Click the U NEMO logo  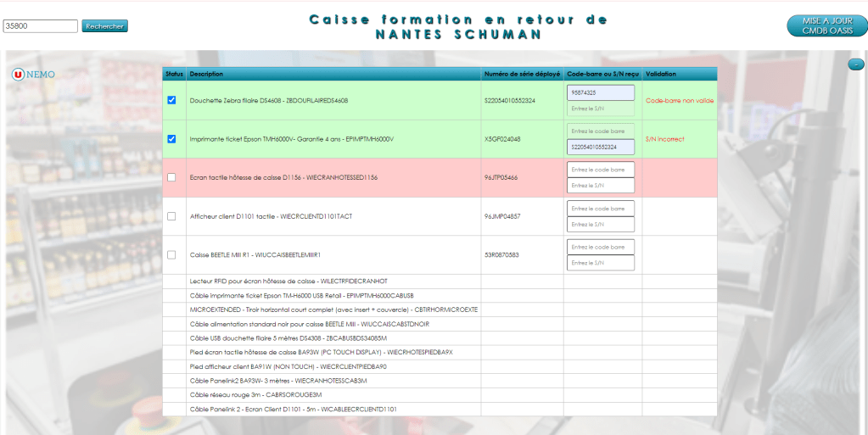click(x=33, y=75)
